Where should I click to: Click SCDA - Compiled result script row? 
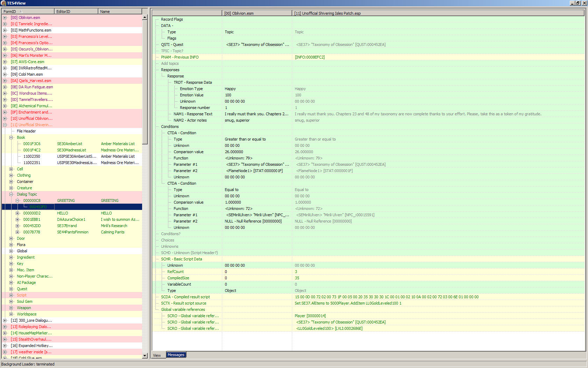click(368, 297)
